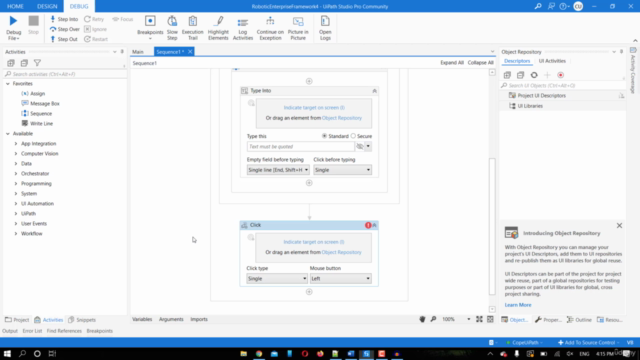
Task: Open Click before typing dropdown
Action: click(342, 170)
